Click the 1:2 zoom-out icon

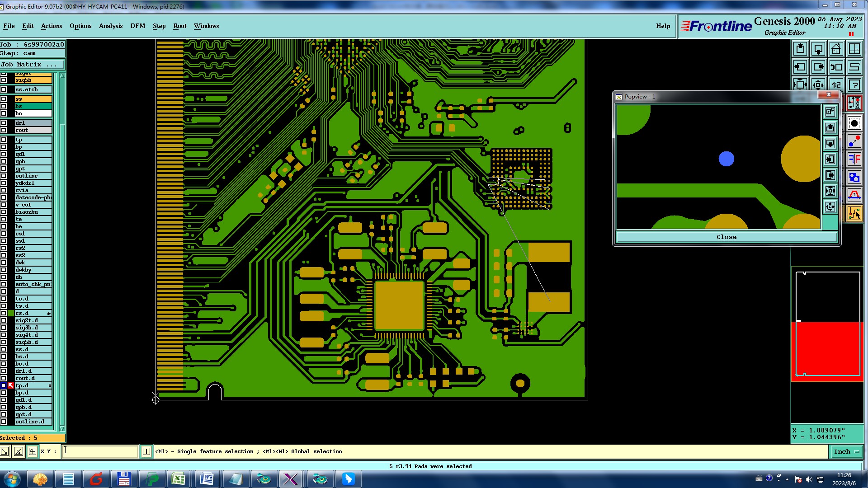tap(836, 84)
